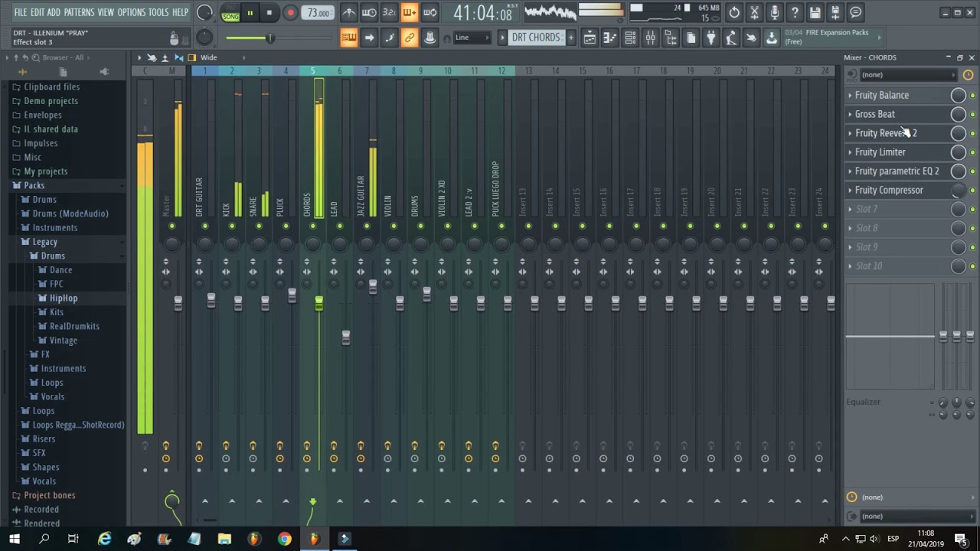The image size is (980, 551).
Task: Disable the Fruity Balance effect slot
Action: [972, 96]
